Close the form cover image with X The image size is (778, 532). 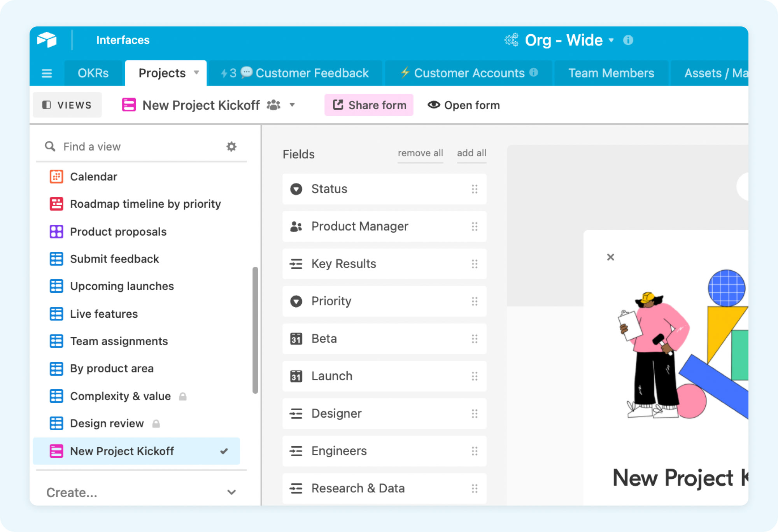610,257
